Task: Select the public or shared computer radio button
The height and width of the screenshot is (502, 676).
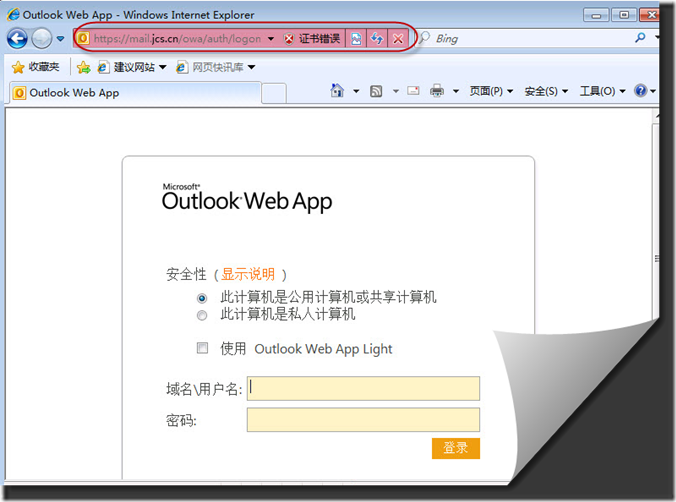Action: (202, 298)
